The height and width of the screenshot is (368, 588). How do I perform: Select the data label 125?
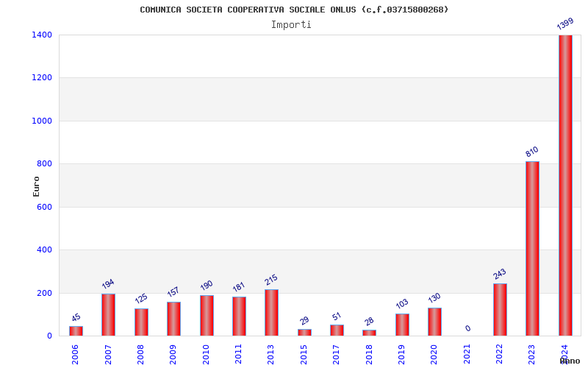point(141,299)
